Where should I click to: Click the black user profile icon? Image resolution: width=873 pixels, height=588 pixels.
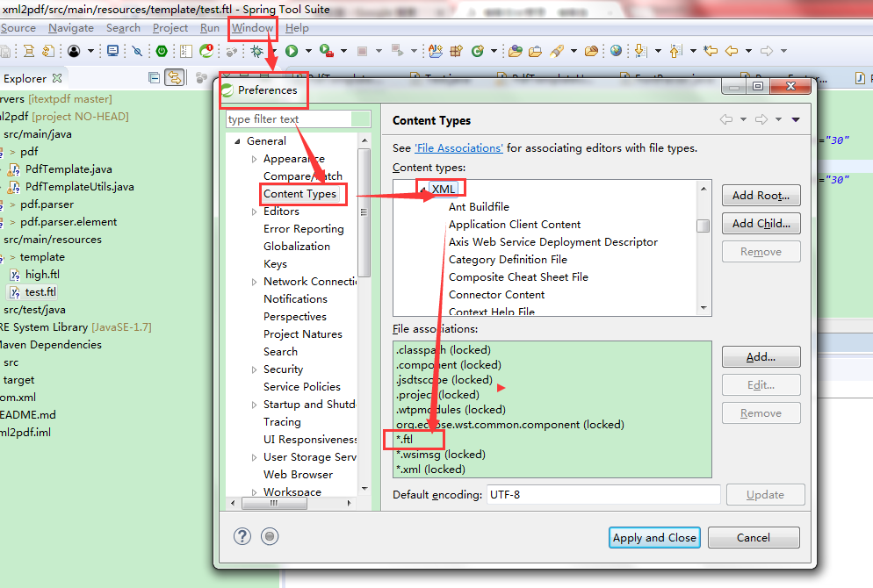point(74,51)
